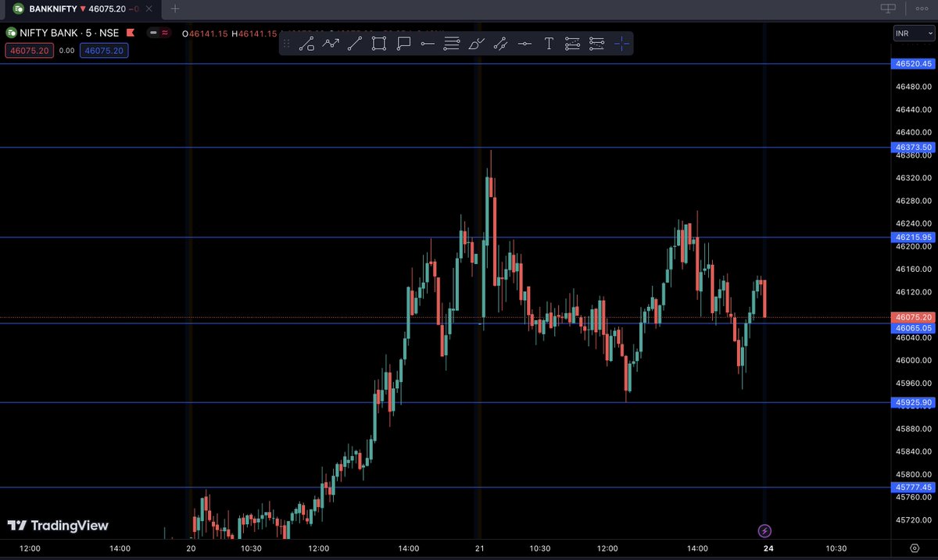The height and width of the screenshot is (560, 938).
Task: Open the layout setup monitor icon
Action: click(x=887, y=9)
